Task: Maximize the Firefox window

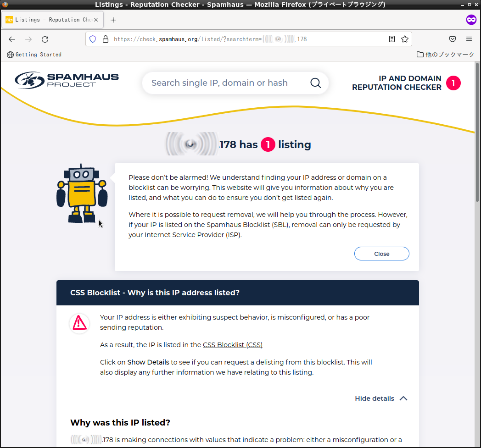Action: tap(470, 5)
